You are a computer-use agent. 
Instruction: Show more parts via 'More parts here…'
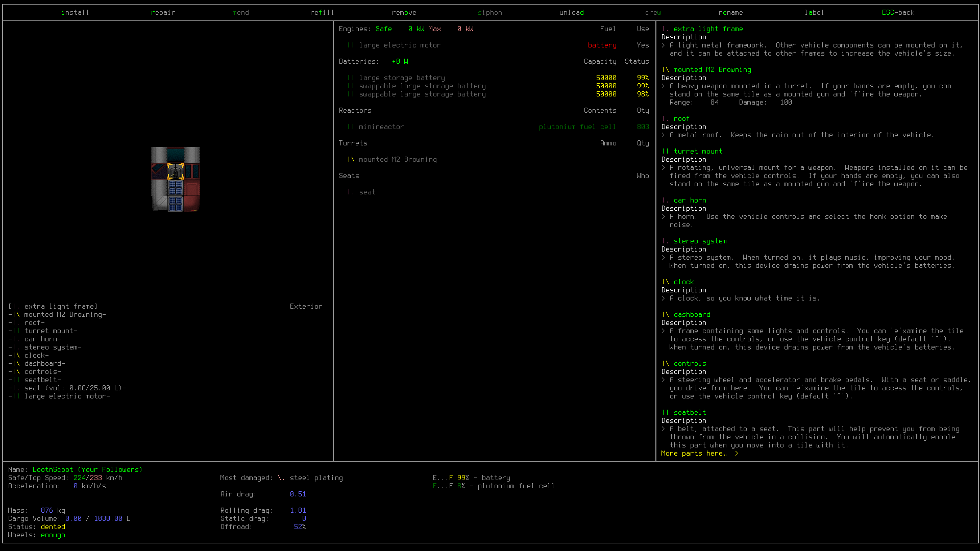(x=699, y=454)
